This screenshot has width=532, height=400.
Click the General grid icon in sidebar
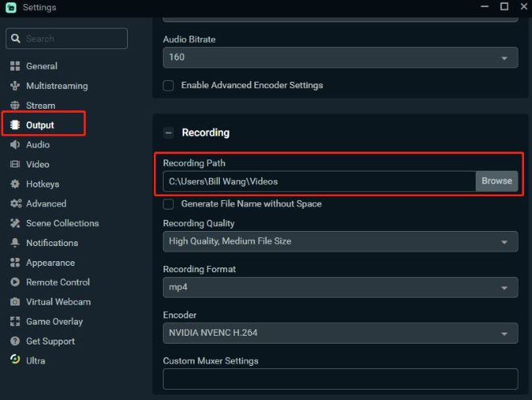tap(15, 66)
